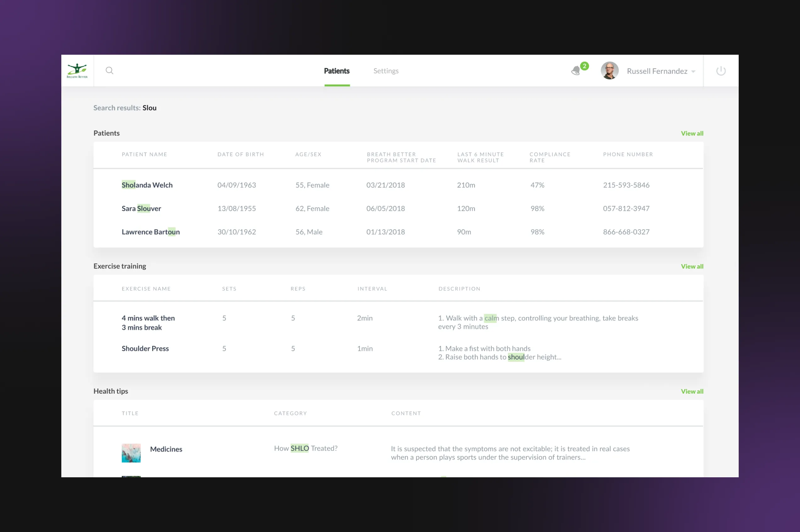Image resolution: width=800 pixels, height=532 pixels.
Task: Open 4 mins walk exercise entry
Action: point(148,322)
